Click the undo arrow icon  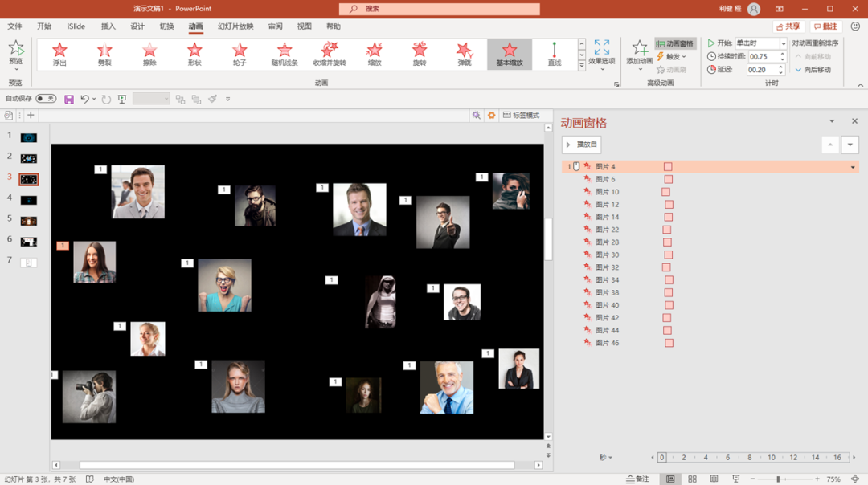tap(84, 99)
